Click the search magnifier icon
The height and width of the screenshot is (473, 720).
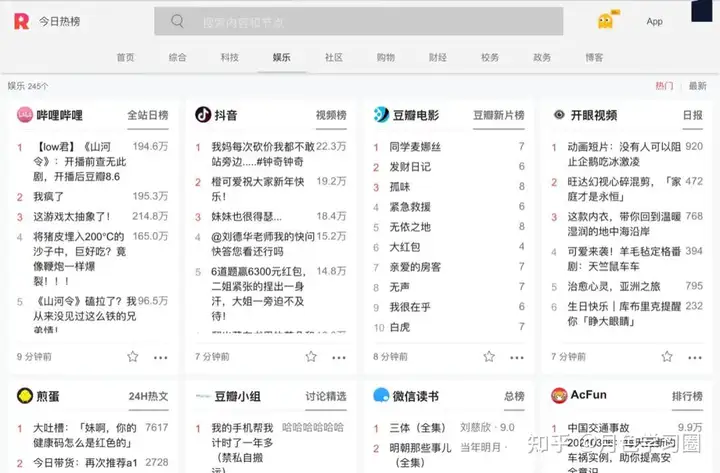click(x=177, y=21)
